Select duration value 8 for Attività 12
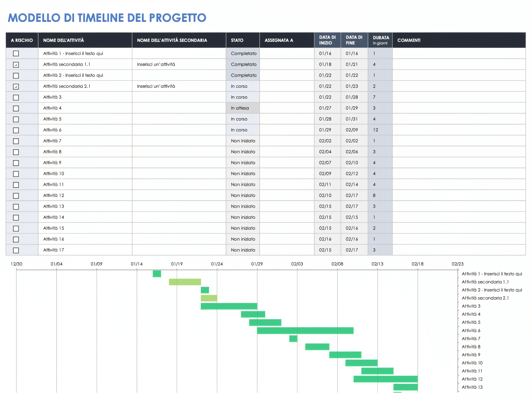 tap(380, 195)
